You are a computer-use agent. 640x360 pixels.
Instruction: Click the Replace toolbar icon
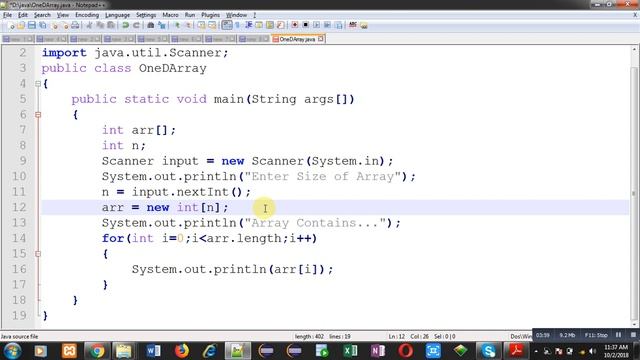[162, 25]
